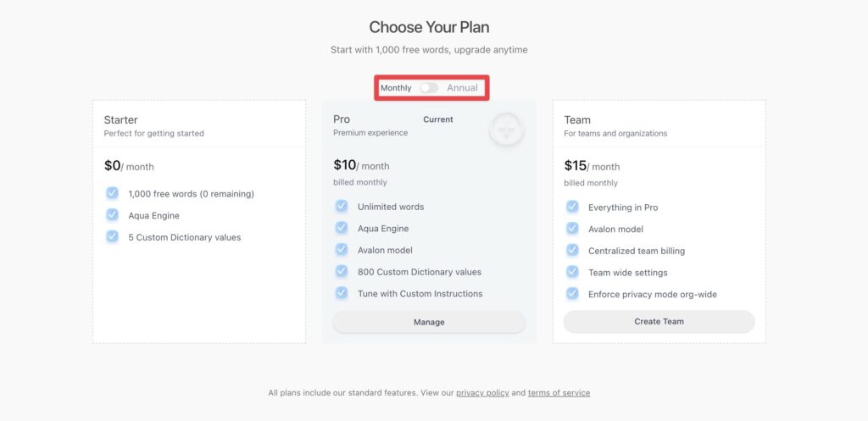This screenshot has height=421, width=868.
Task: Click checkmark icon next to Avalon model in Pro
Action: pyautogui.click(x=342, y=250)
